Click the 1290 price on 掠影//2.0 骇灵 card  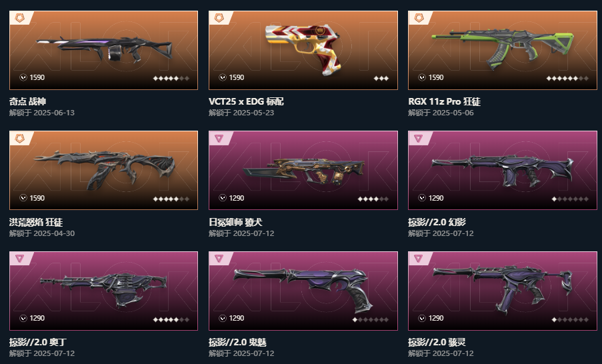point(436,318)
